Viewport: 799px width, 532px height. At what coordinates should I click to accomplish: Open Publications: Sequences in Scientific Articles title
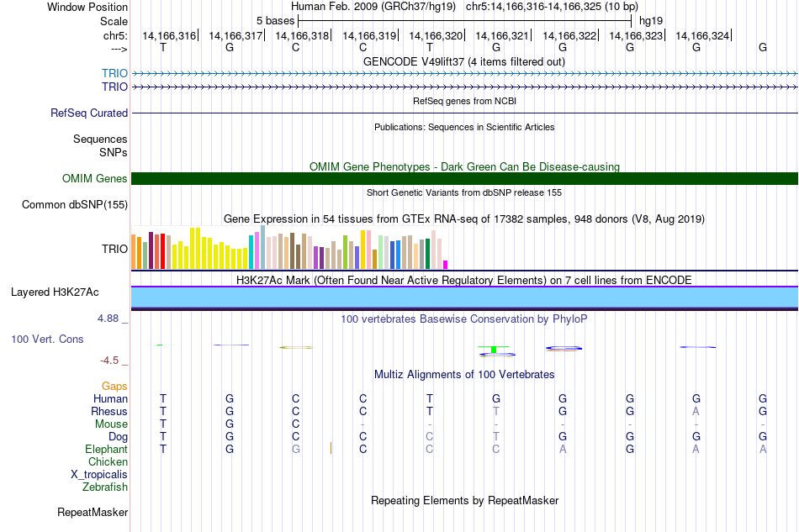(x=464, y=127)
